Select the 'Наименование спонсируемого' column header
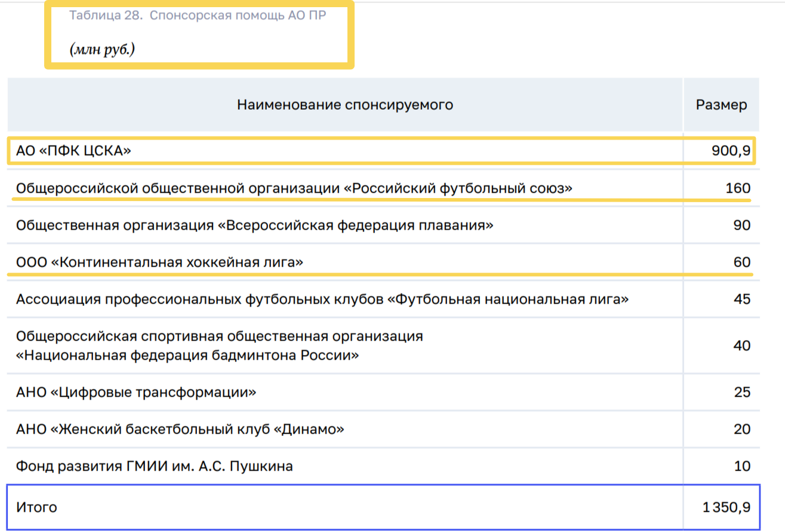Screen dimensions: 785x532 point(344,105)
